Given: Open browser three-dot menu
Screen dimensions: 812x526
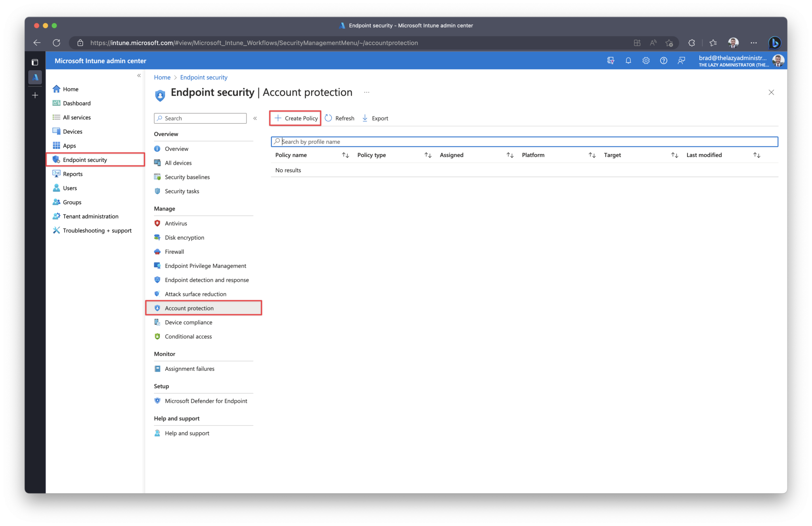Looking at the screenshot, I should tap(753, 43).
